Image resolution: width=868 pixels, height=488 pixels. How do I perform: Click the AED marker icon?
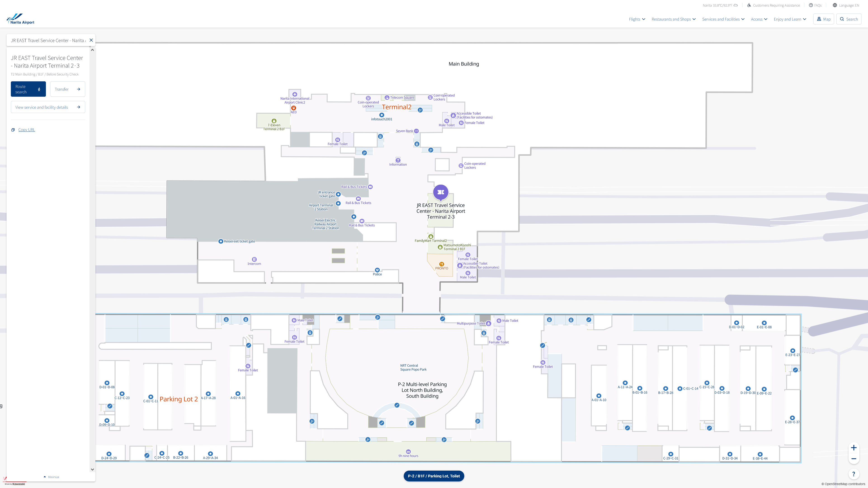click(x=293, y=108)
